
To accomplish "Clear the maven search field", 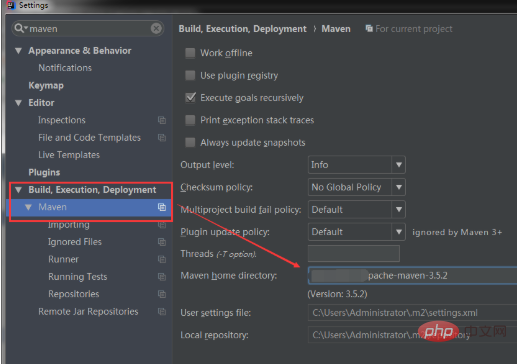I will (x=156, y=29).
